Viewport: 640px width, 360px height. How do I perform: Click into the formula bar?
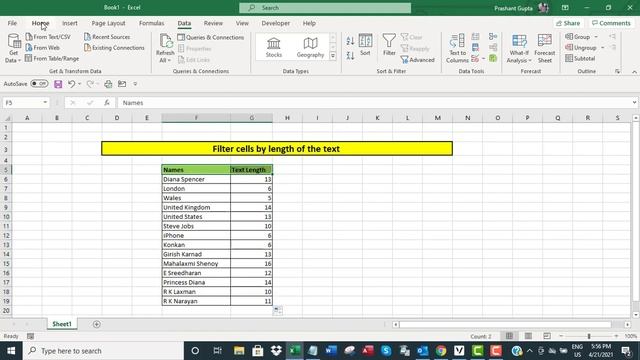pyautogui.click(x=374, y=103)
